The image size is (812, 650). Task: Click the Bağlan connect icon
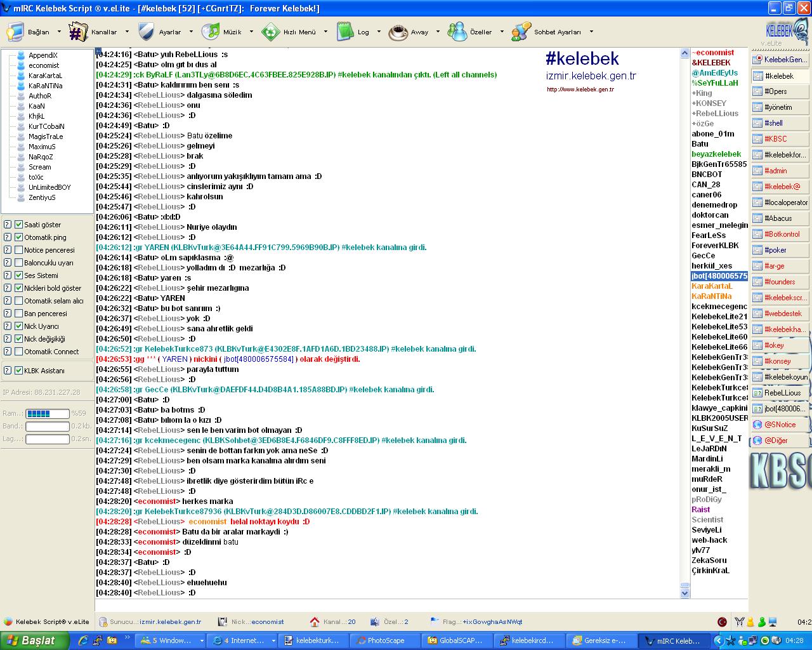[15, 32]
